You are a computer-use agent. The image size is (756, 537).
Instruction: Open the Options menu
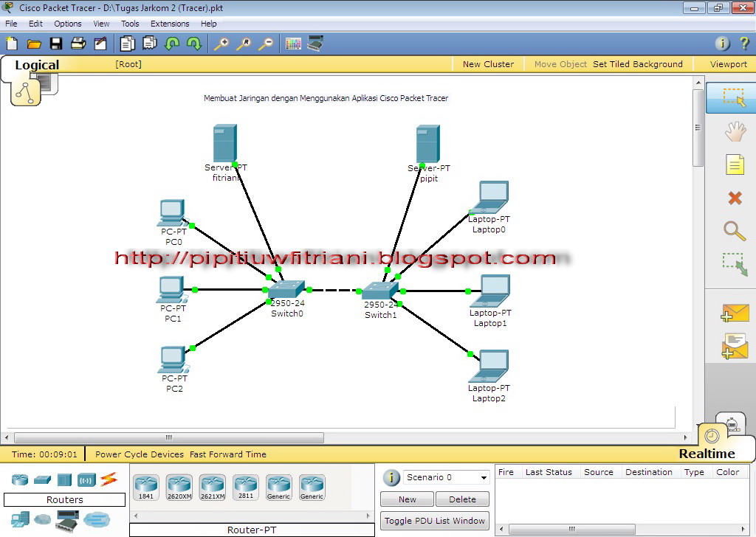click(67, 24)
